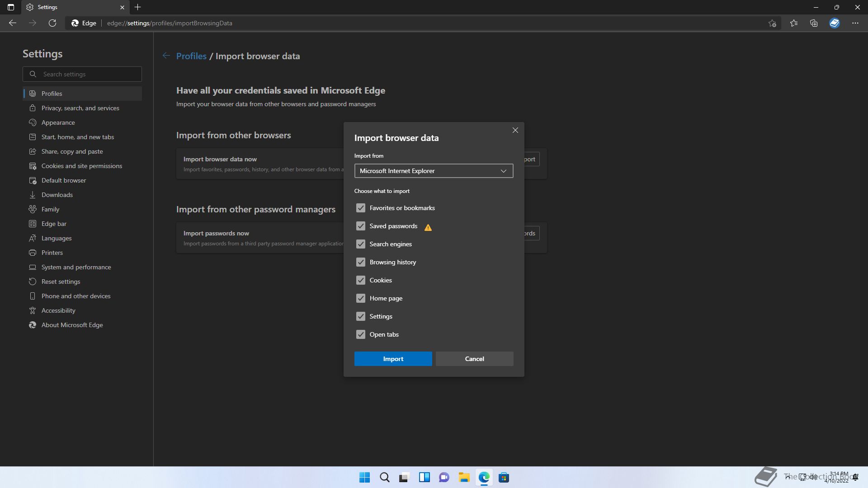Screen dimensions: 868x488
Task: Open Edge bar settings
Action: 82,224
